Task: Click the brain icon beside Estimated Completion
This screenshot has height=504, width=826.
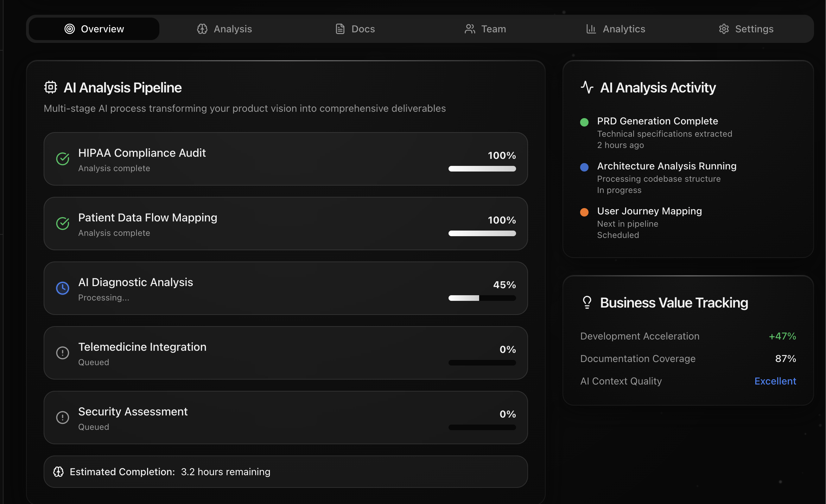Action: pyautogui.click(x=58, y=472)
